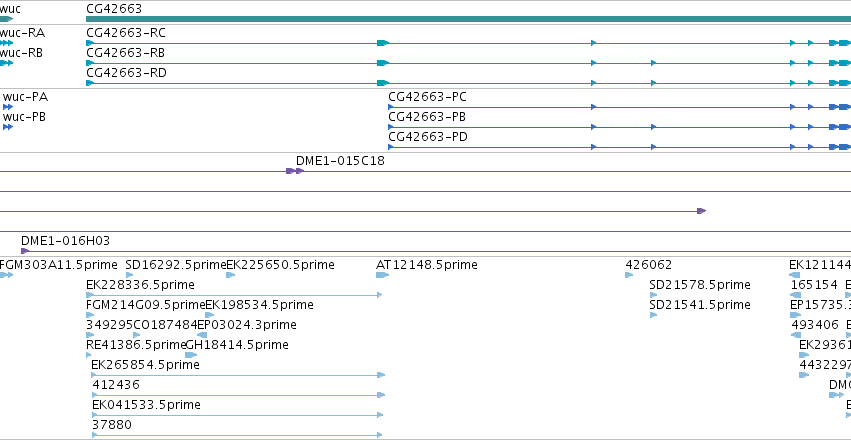
Task: Select EST label EK198534.5prime
Action: tap(259, 305)
